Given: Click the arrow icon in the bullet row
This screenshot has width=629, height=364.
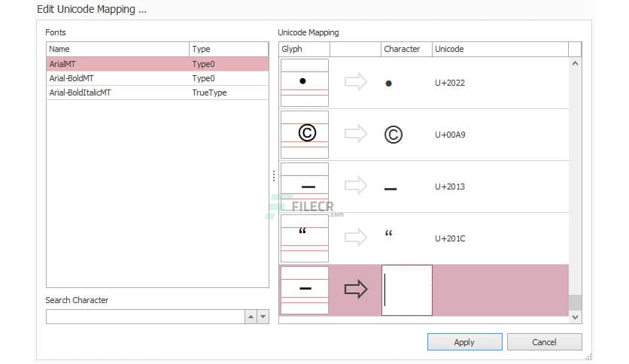Looking at the screenshot, I should click(x=355, y=82).
